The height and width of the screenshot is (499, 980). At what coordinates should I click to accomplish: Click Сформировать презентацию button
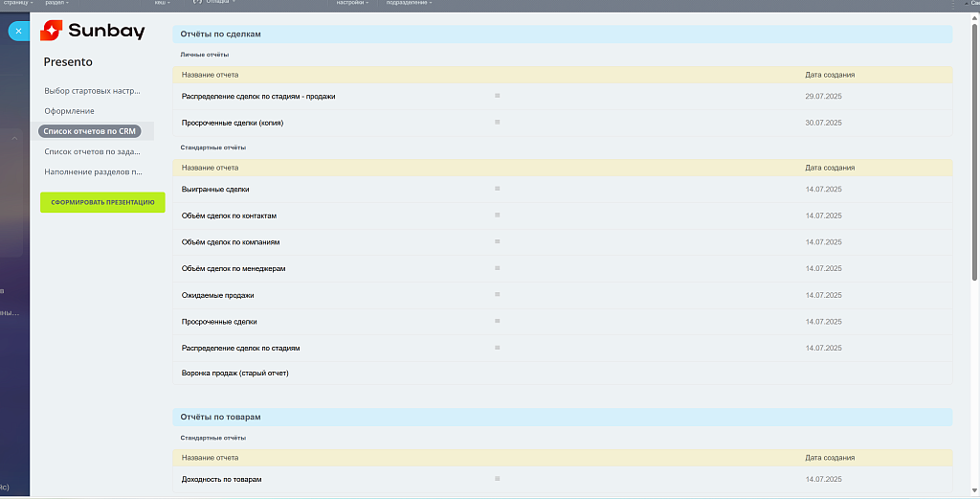(102, 202)
